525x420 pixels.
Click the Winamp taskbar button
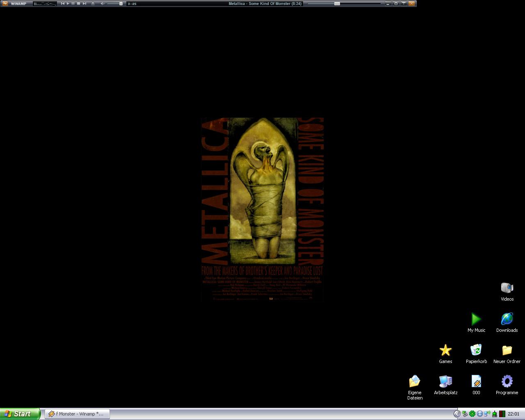tap(77, 414)
